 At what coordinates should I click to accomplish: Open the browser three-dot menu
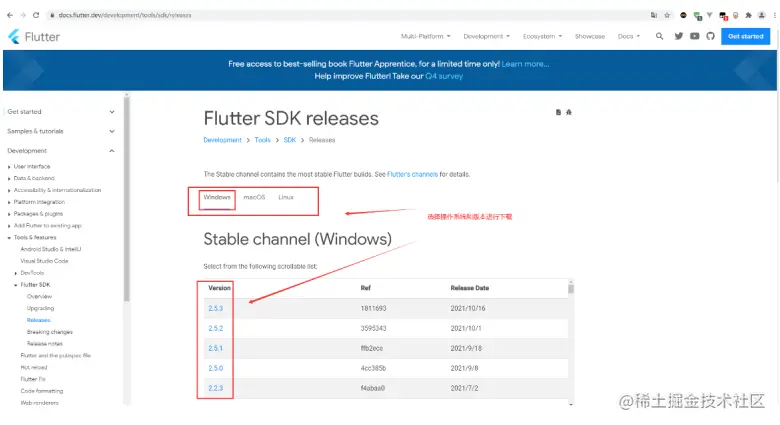point(775,15)
